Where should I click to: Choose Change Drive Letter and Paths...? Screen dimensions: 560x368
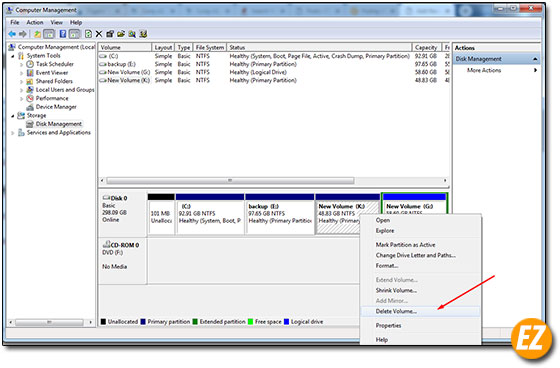(420, 255)
